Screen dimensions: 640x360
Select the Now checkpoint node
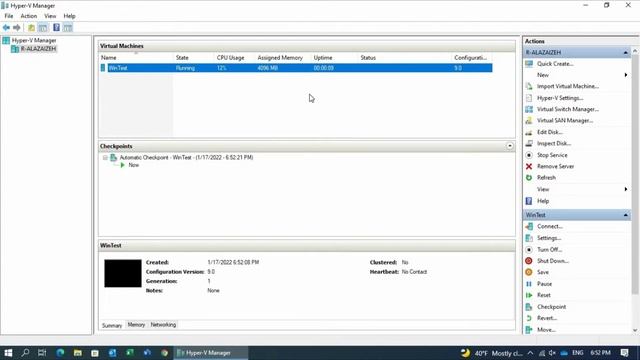click(x=133, y=165)
